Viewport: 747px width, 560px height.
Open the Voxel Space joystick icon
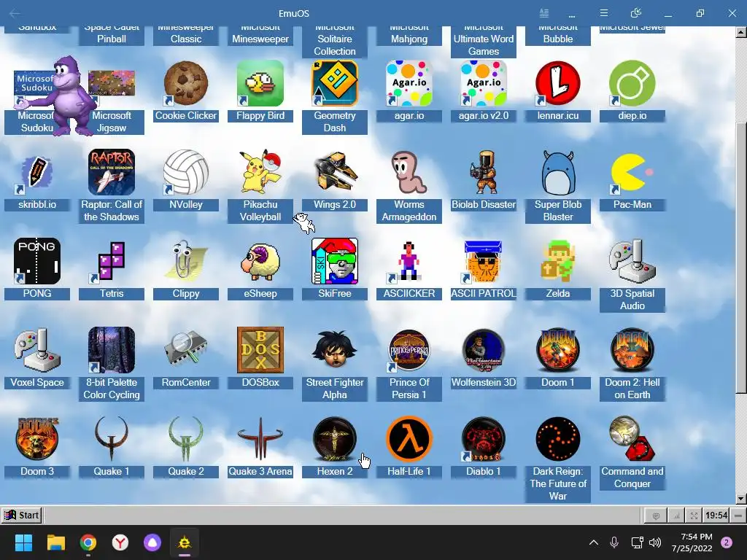click(x=37, y=351)
